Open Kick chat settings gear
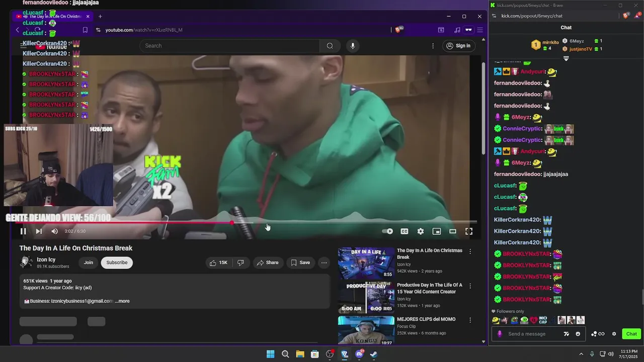 point(614,334)
